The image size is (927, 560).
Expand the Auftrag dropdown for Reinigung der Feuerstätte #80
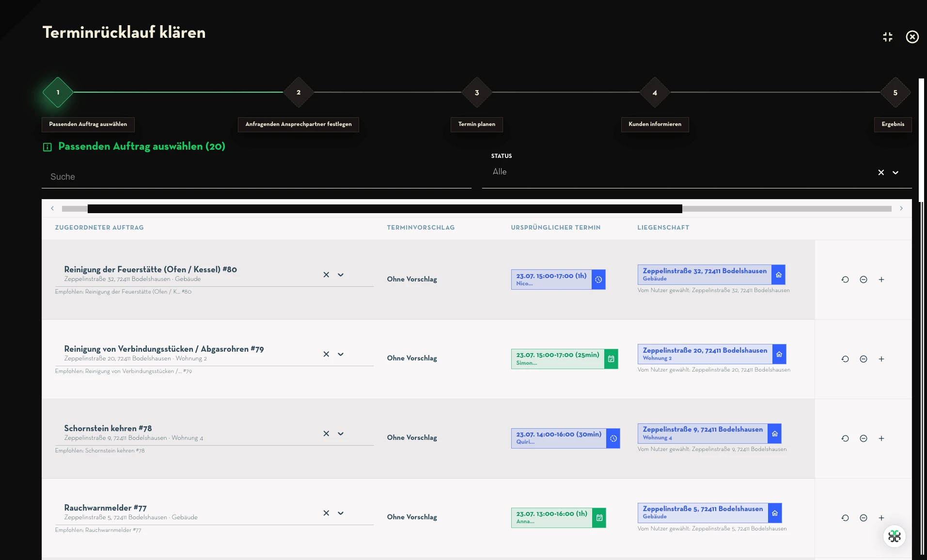[x=341, y=275]
